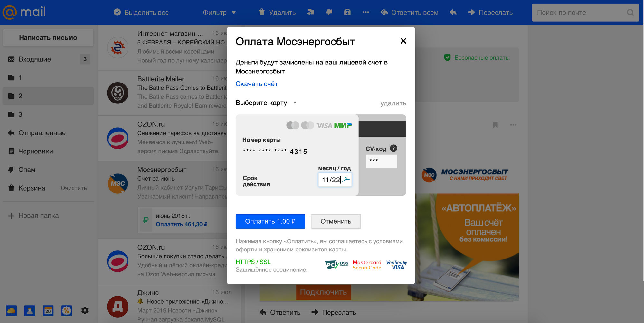Open the хранением link

pos(279,250)
